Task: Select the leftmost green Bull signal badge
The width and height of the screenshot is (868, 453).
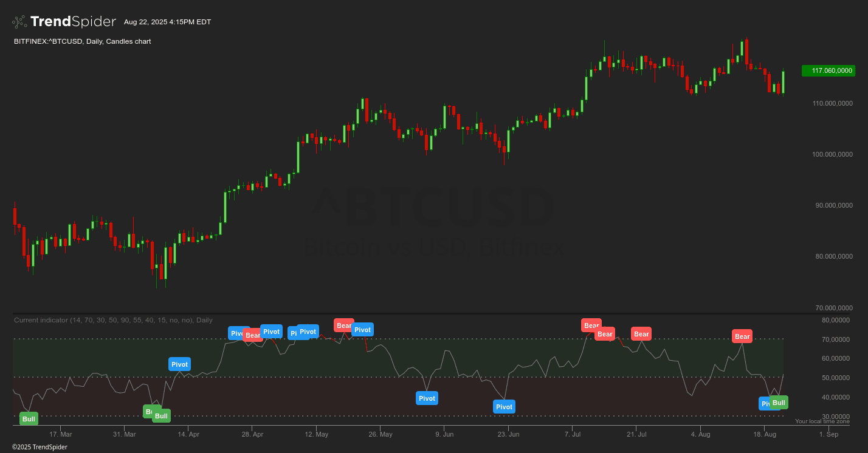Action: point(28,418)
